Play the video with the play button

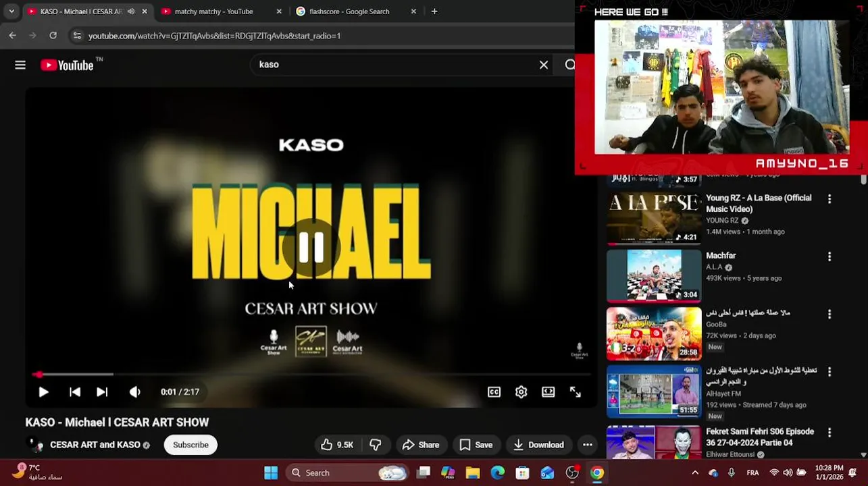coord(43,391)
